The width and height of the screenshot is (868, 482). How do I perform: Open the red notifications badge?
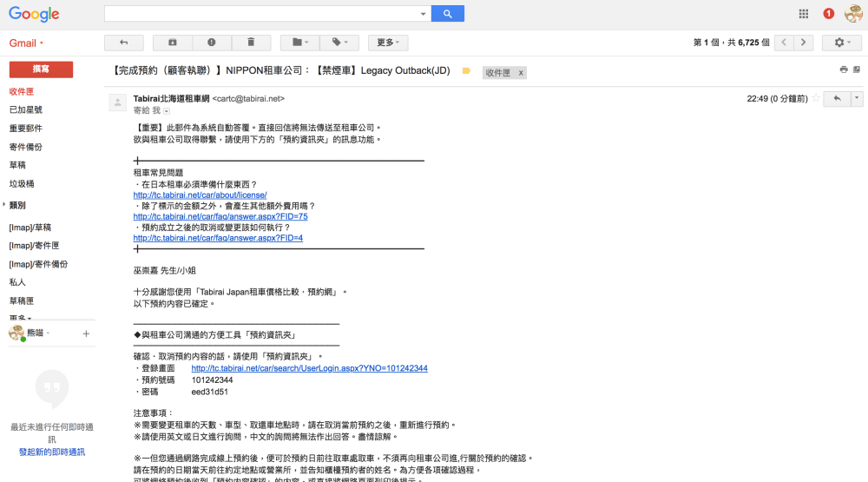click(828, 14)
